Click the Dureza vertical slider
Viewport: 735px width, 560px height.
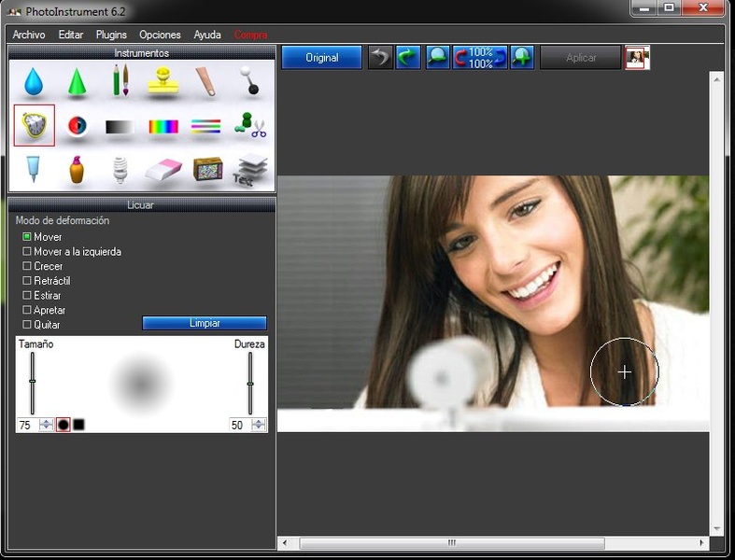pyautogui.click(x=250, y=383)
